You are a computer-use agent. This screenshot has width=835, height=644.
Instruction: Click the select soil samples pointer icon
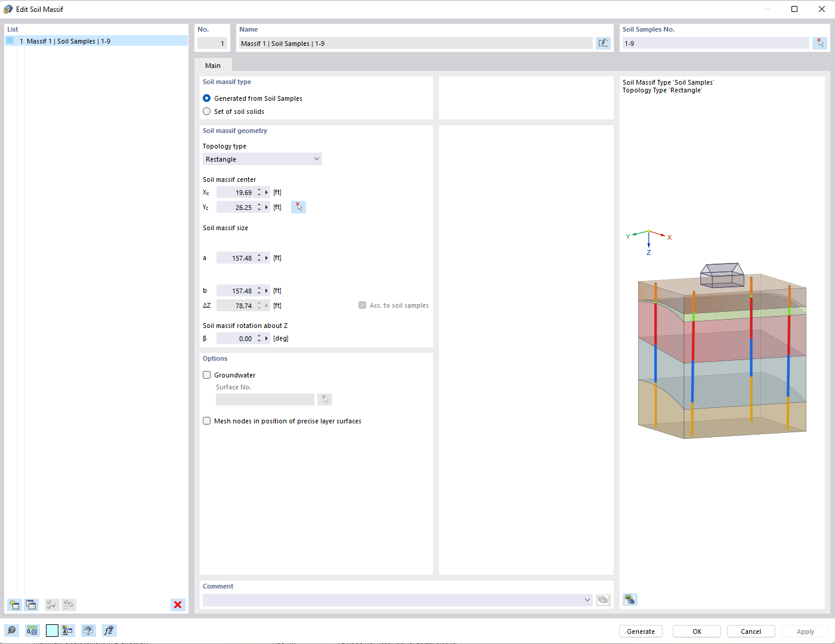(820, 42)
